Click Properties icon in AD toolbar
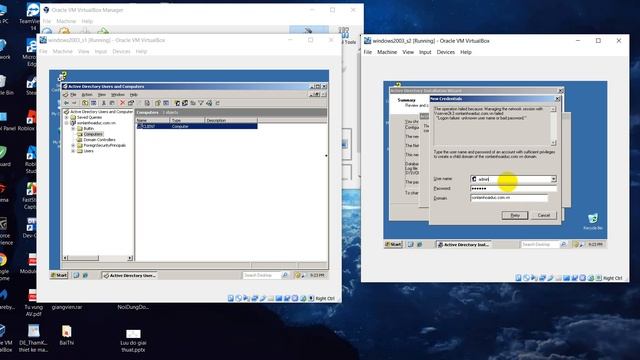 [x=131, y=103]
